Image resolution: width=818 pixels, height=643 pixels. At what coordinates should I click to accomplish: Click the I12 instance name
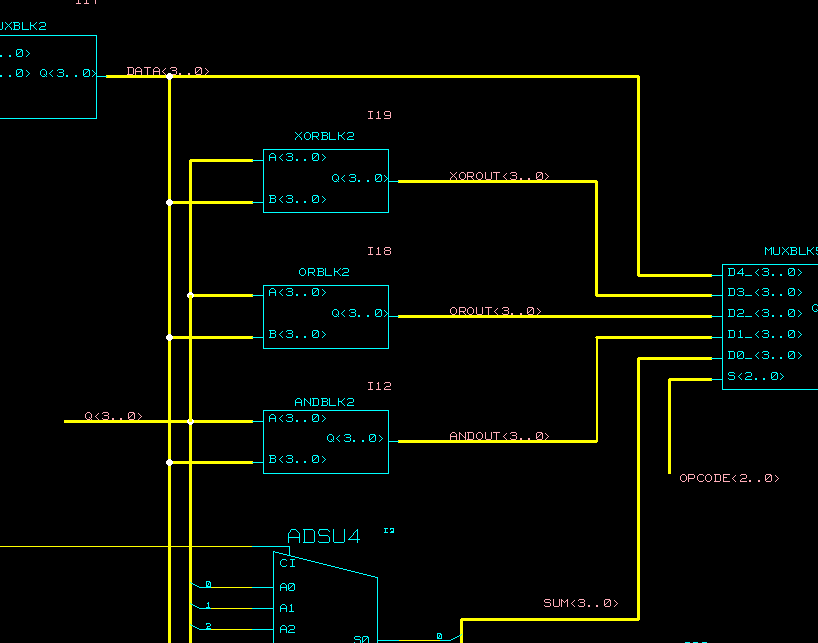(379, 386)
